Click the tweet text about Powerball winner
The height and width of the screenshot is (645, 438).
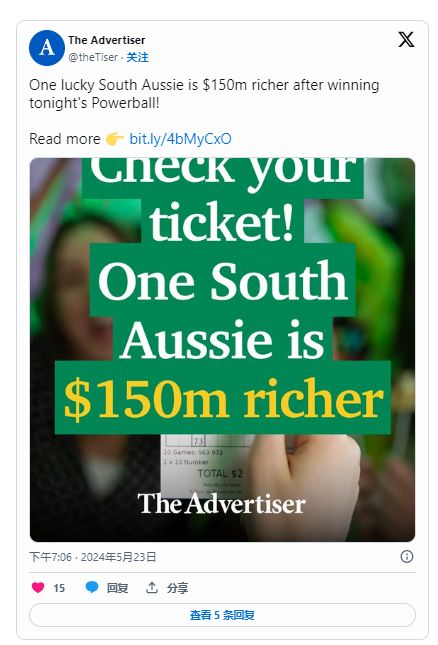click(204, 94)
